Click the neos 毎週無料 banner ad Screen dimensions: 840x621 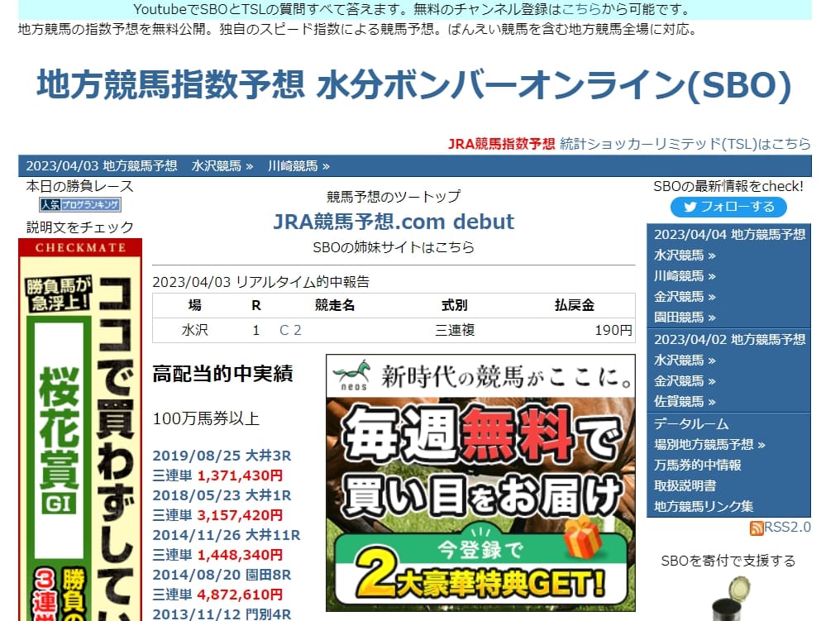click(480, 483)
